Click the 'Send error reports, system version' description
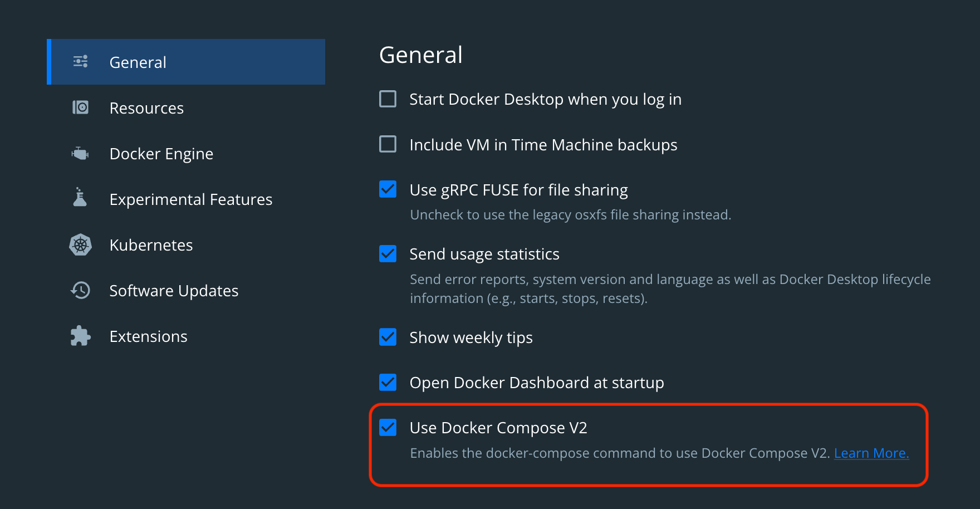 point(670,288)
